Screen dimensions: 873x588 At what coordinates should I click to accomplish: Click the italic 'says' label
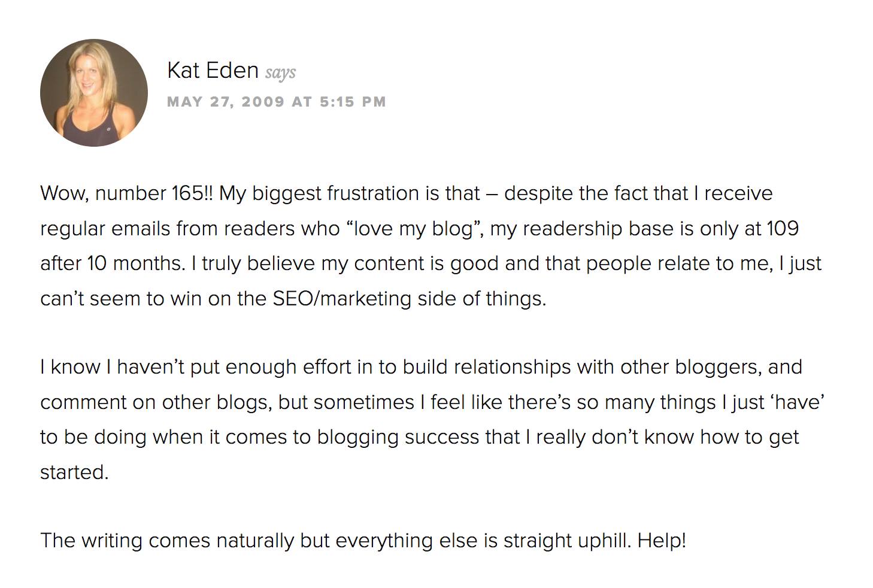[x=280, y=73]
